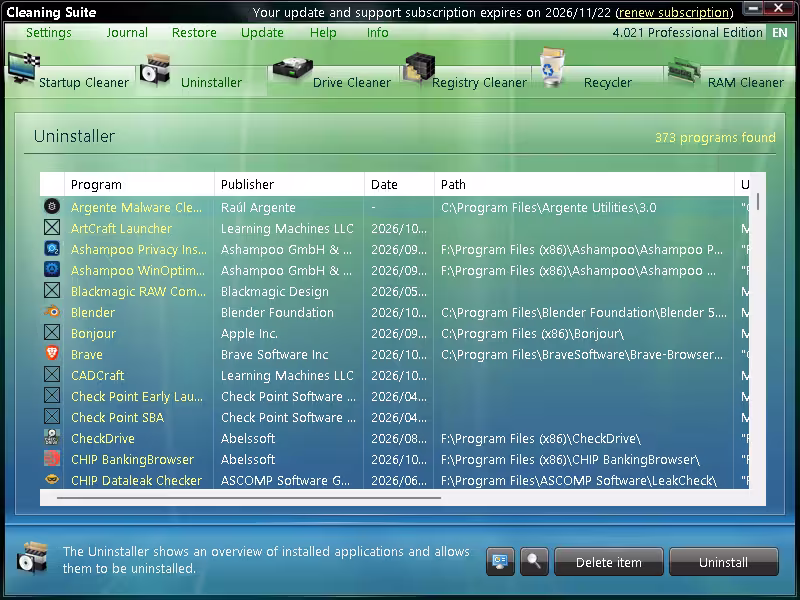
Task: Click the Check Point SBA icon
Action: (x=52, y=416)
